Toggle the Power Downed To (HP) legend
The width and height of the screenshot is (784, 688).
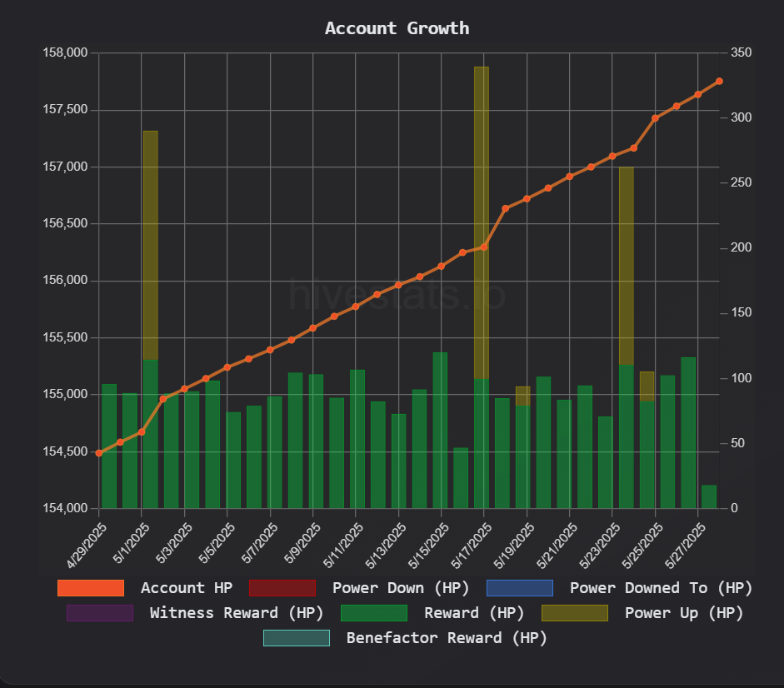[661, 588]
